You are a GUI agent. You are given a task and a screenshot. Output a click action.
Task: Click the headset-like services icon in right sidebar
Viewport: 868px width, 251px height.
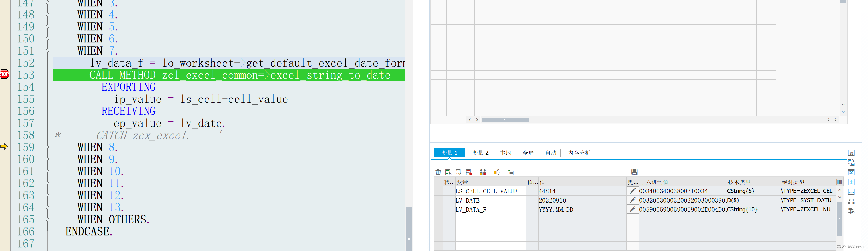[x=851, y=201]
